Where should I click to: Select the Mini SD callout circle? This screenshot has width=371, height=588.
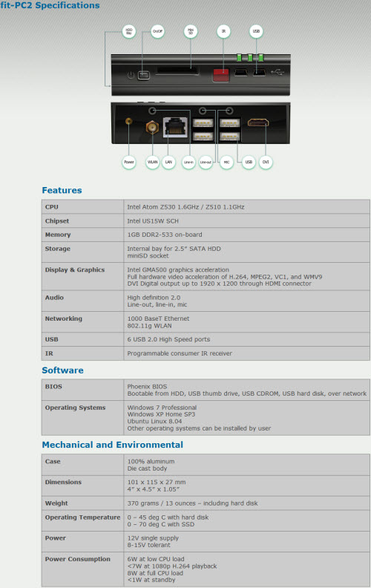[x=191, y=31]
